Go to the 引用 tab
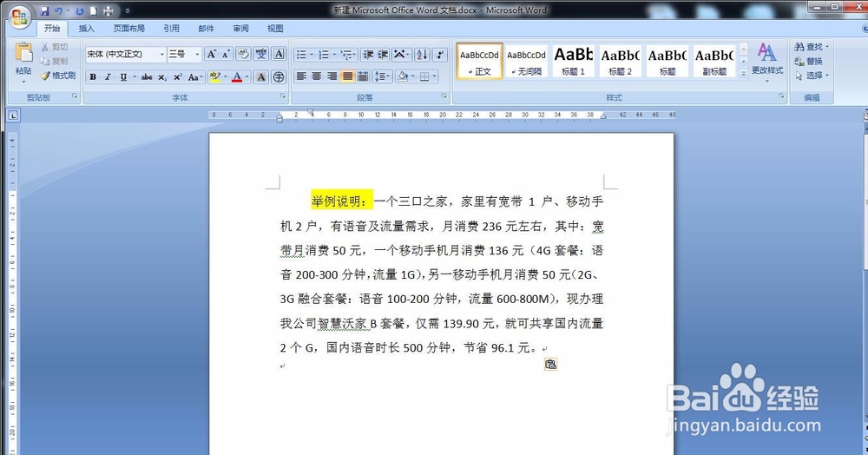 pos(171,29)
